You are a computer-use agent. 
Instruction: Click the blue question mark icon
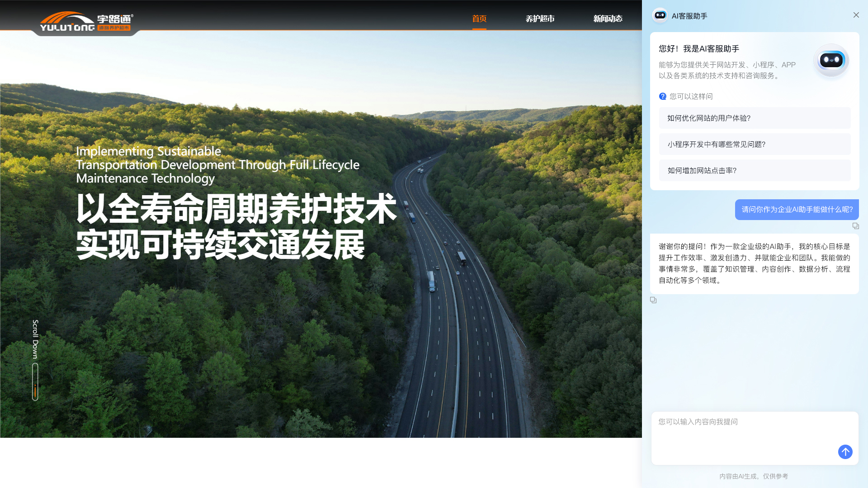coord(663,96)
